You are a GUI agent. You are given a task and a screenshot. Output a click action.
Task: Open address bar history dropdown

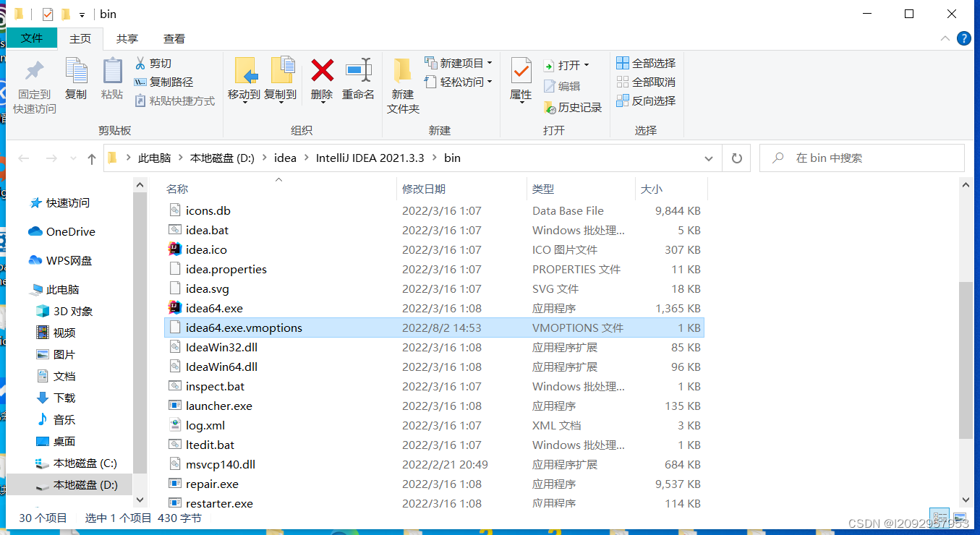click(x=708, y=158)
